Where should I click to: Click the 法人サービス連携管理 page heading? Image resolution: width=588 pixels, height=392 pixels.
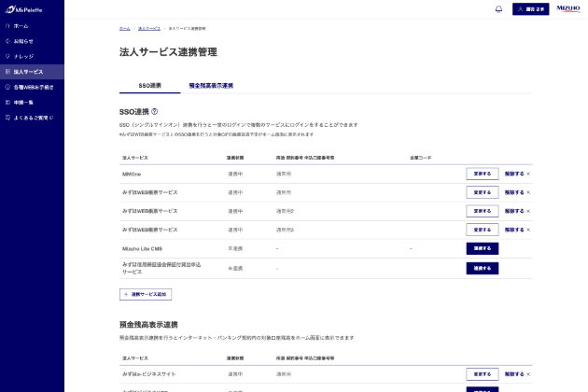(168, 51)
